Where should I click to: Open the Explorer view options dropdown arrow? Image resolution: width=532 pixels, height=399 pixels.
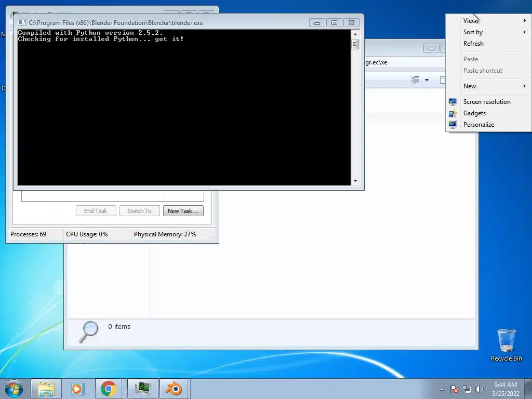coord(427,80)
